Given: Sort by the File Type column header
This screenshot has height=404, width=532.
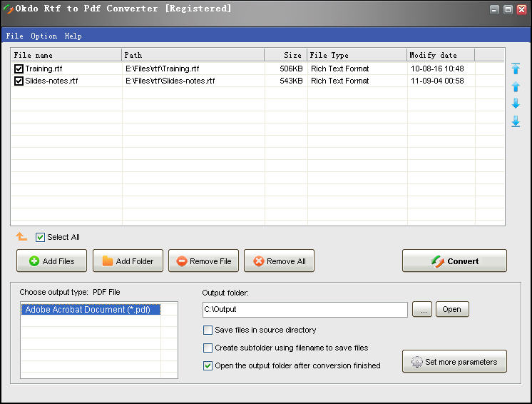Looking at the screenshot, I should coord(357,55).
